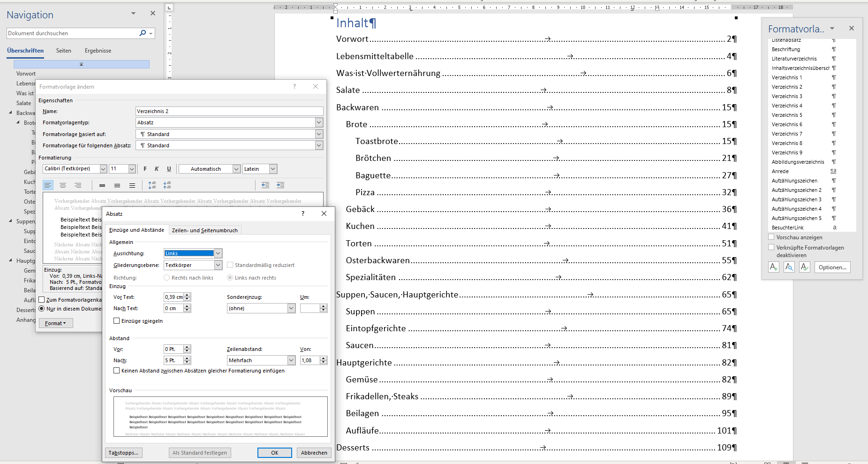Click the increase line spacing icon
Image resolution: width=868 pixels, height=464 pixels.
[152, 185]
